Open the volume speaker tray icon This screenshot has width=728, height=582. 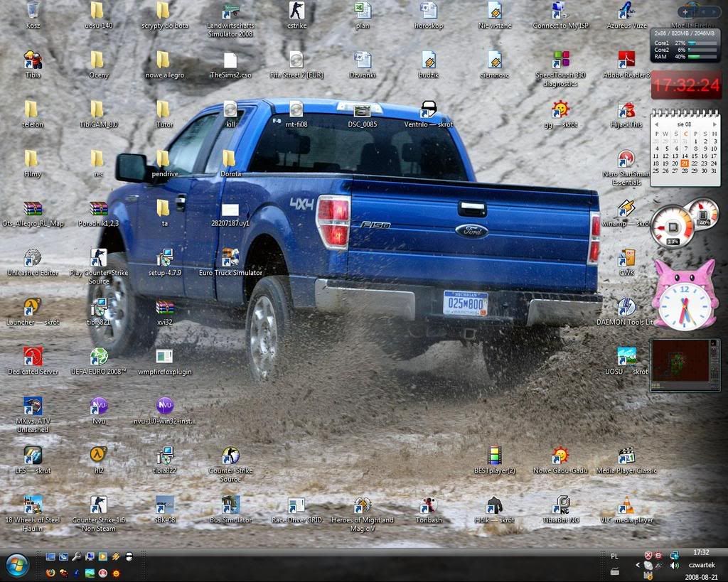click(675, 565)
